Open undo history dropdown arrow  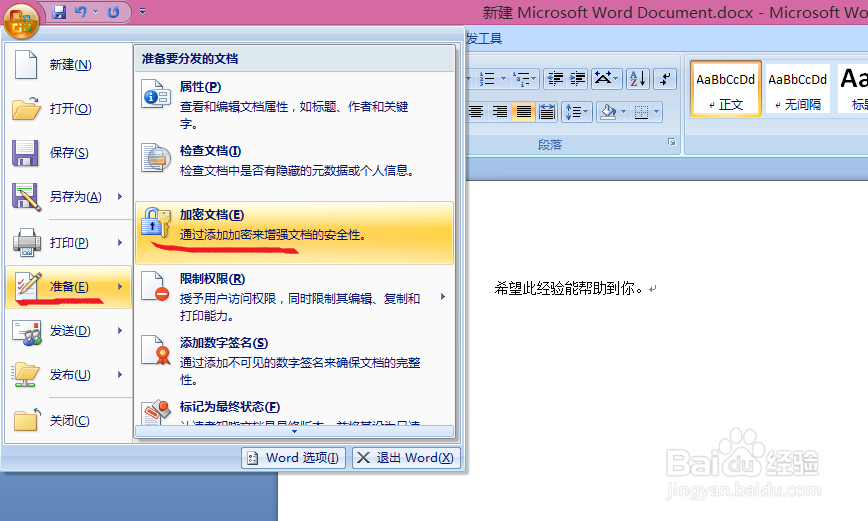(x=96, y=12)
